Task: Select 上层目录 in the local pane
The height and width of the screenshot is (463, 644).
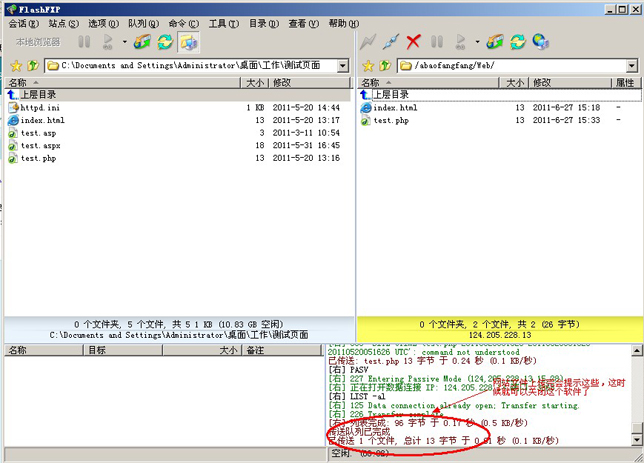Action: (x=178, y=95)
